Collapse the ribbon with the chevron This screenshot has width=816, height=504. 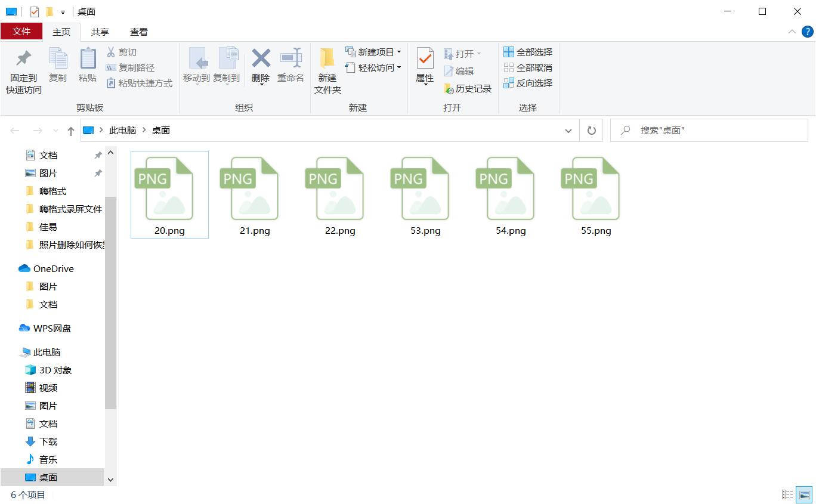pos(792,32)
